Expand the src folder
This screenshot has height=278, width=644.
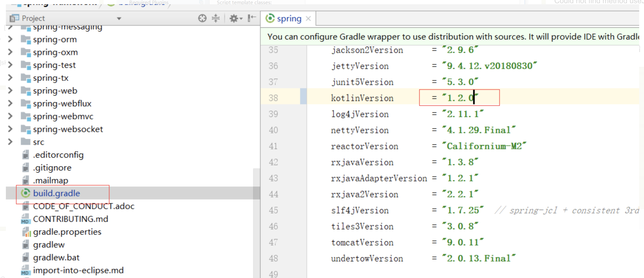(10, 142)
